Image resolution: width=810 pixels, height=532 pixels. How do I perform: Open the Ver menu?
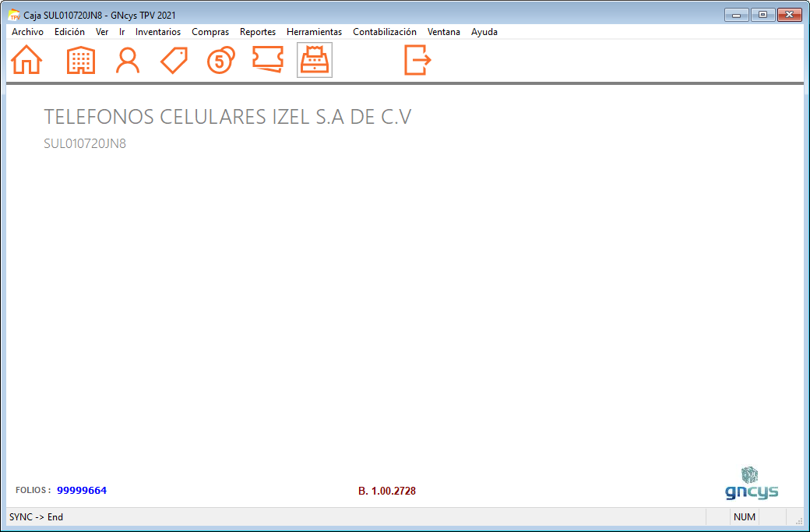pyautogui.click(x=102, y=31)
